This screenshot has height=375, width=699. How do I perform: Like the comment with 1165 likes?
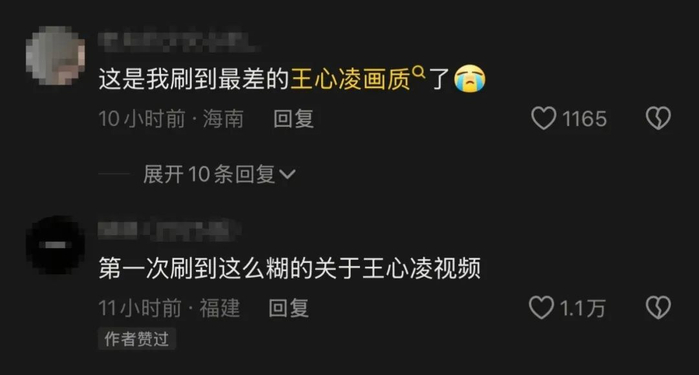[543, 118]
